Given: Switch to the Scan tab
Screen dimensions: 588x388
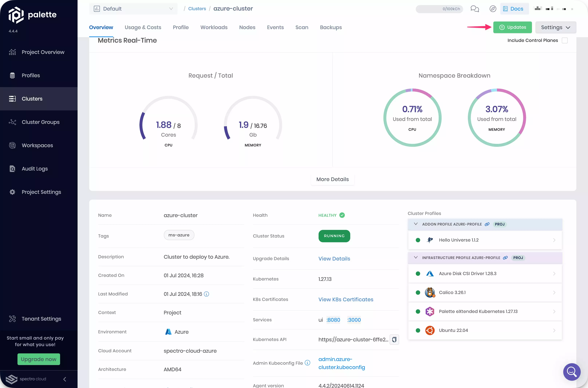Looking at the screenshot, I should 302,28.
